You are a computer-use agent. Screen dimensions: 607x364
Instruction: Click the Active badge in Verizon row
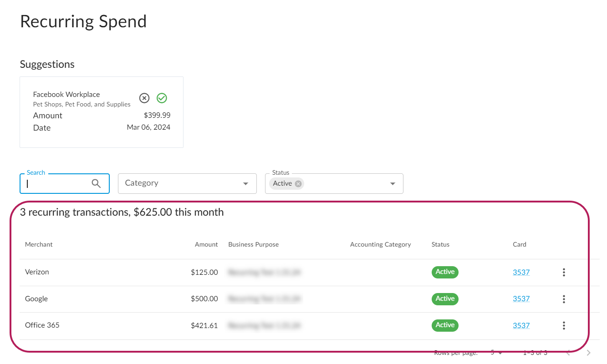coord(445,272)
